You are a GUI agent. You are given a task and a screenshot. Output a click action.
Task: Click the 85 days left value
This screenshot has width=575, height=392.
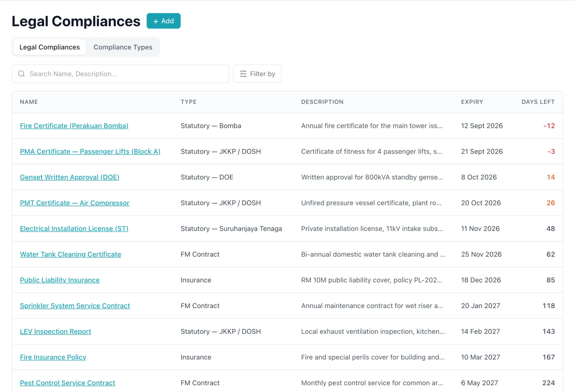pos(551,280)
